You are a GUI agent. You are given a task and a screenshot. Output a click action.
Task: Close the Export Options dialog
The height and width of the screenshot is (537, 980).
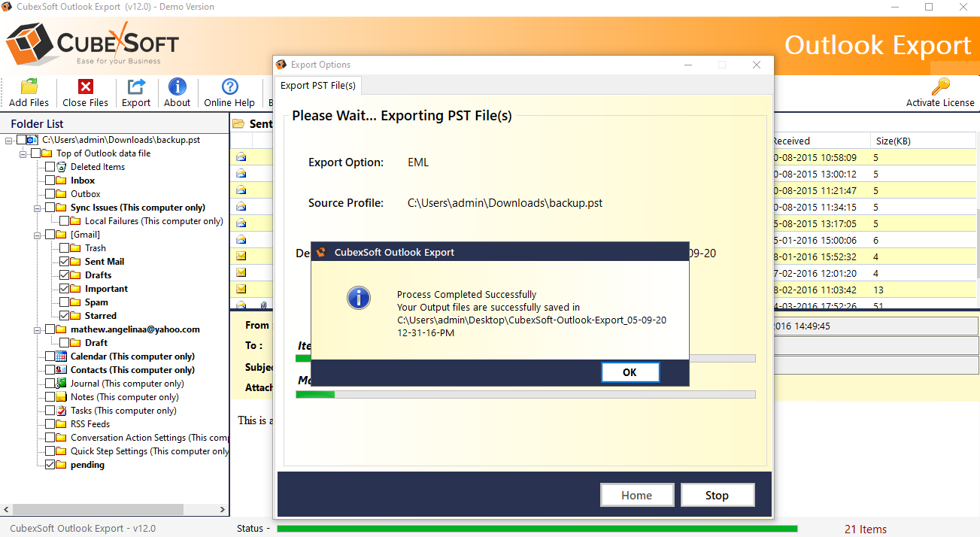click(x=757, y=65)
